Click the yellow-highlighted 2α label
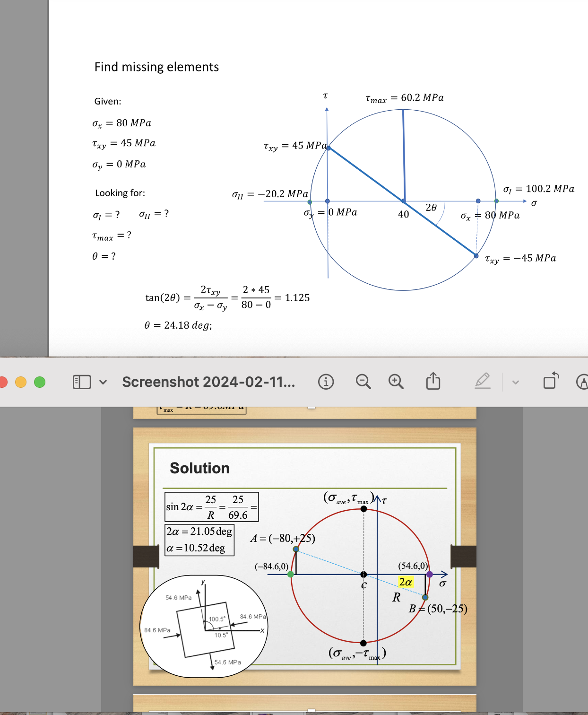 pos(405,582)
